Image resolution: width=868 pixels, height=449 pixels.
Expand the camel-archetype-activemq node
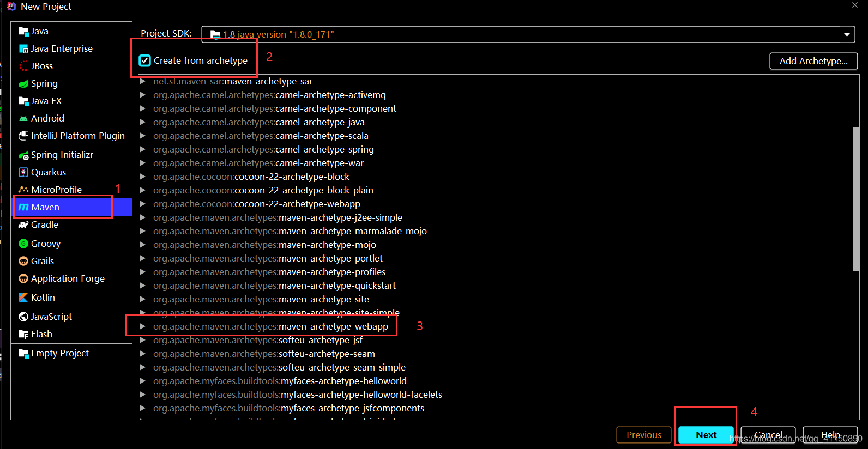143,95
